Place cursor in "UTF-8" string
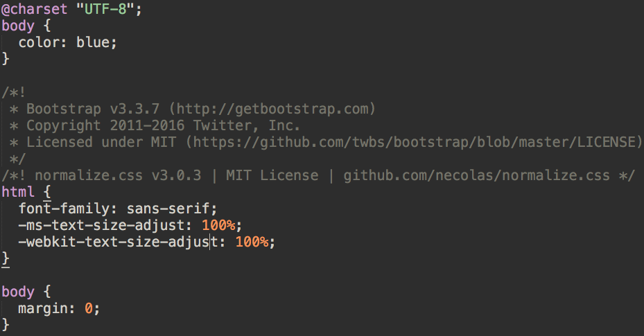 [x=105, y=8]
